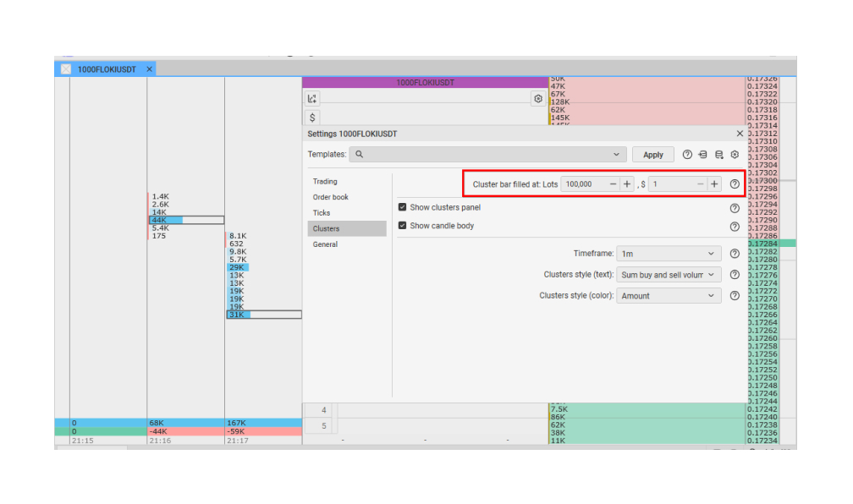Open the Templates dropdown
The image size is (853, 504).
coord(488,155)
